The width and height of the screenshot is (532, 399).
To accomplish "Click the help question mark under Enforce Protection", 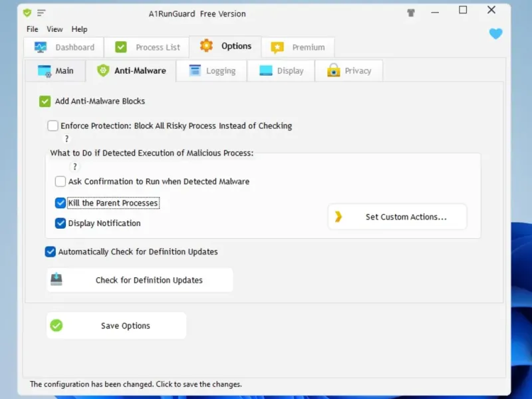I will [66, 139].
